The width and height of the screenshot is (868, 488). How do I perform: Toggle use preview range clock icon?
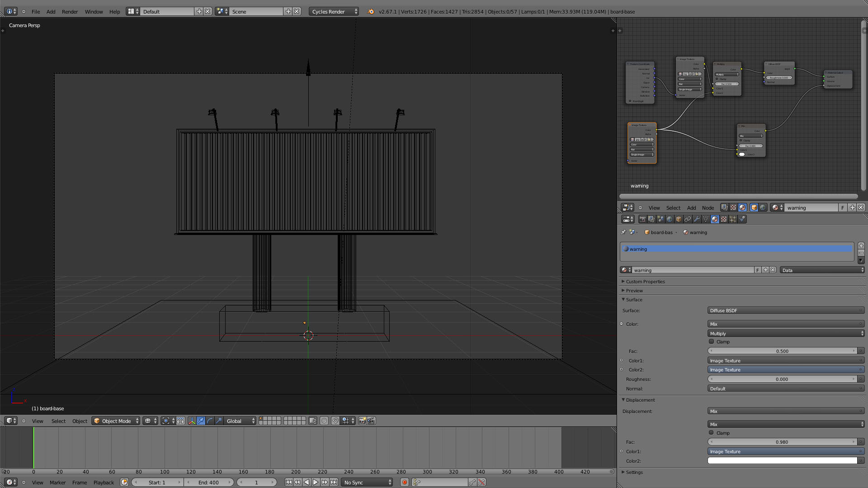(x=124, y=482)
